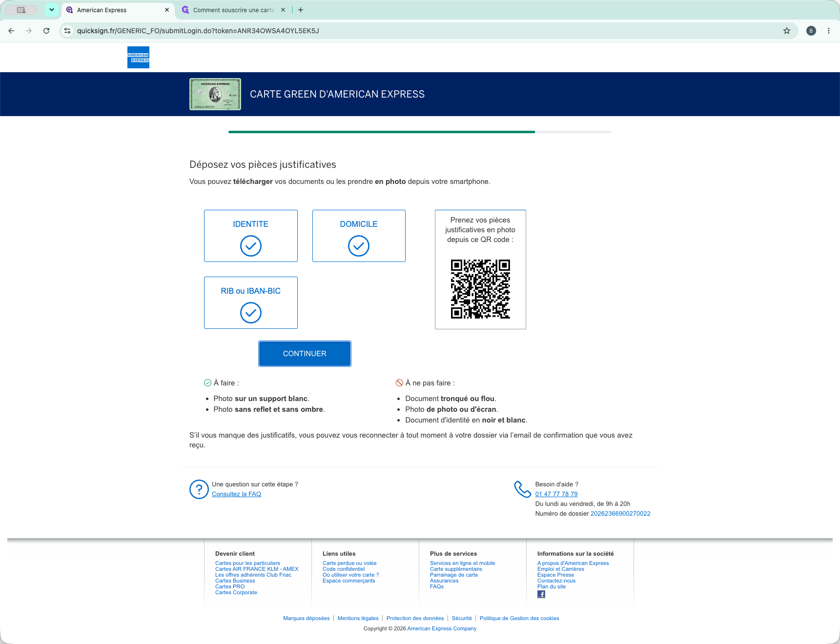Screen dimensions: 840x644
Task: Reload the current page
Action: (46, 31)
